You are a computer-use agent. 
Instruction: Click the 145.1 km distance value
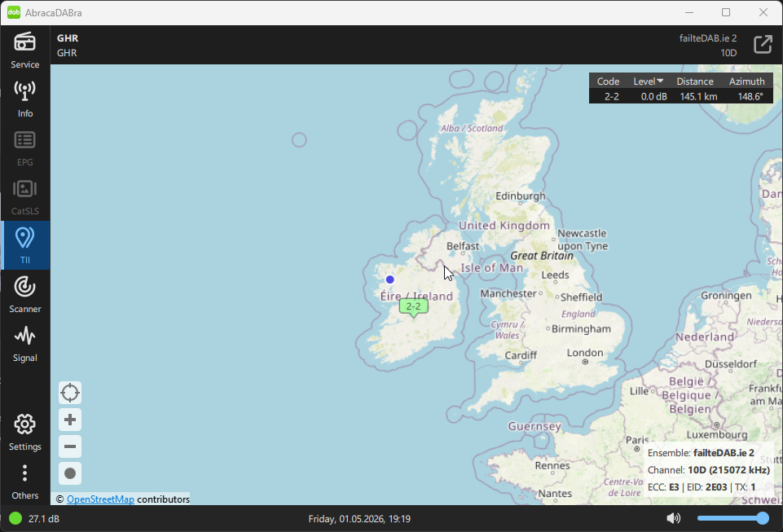pyautogui.click(x=698, y=96)
